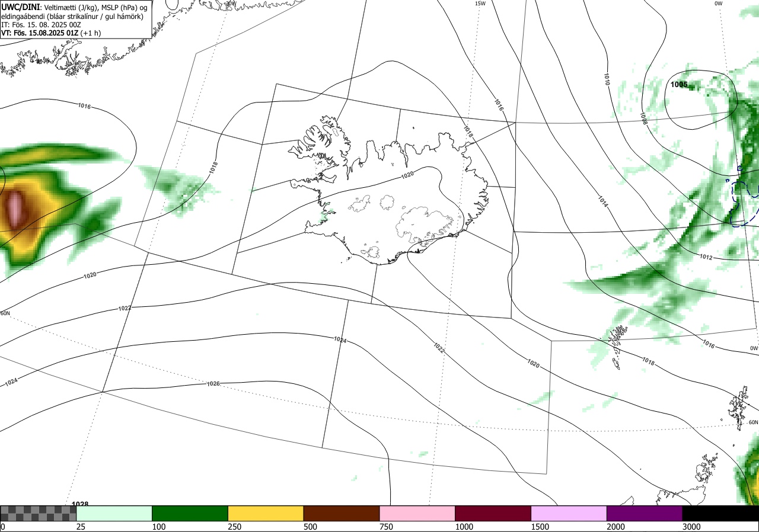Pick the dark green 100–250 legend swatch

190,513
